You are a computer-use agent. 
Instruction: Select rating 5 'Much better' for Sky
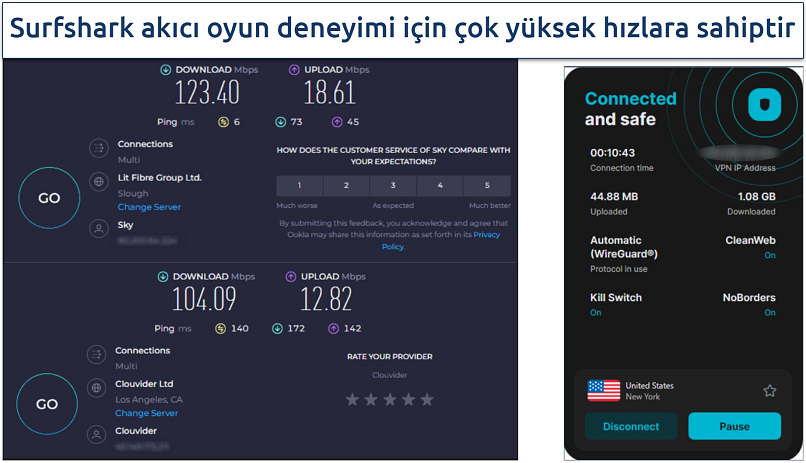[x=487, y=186]
